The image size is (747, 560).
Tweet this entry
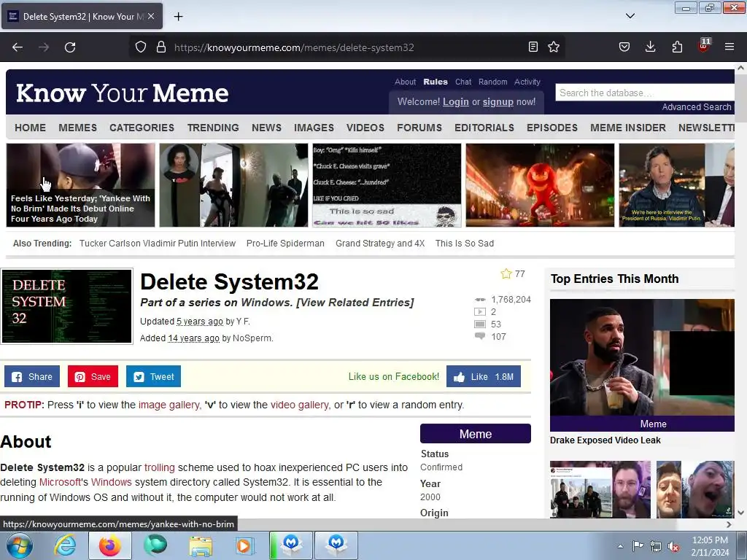coord(153,377)
